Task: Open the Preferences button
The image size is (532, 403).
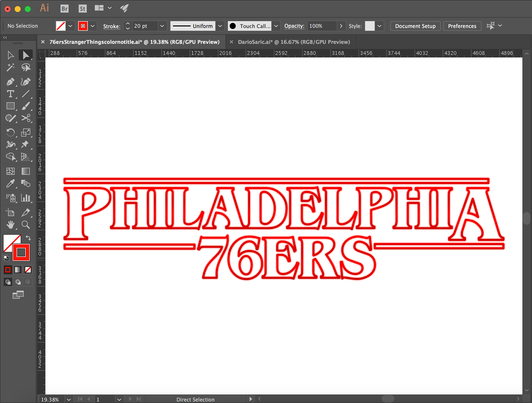Action: click(462, 26)
